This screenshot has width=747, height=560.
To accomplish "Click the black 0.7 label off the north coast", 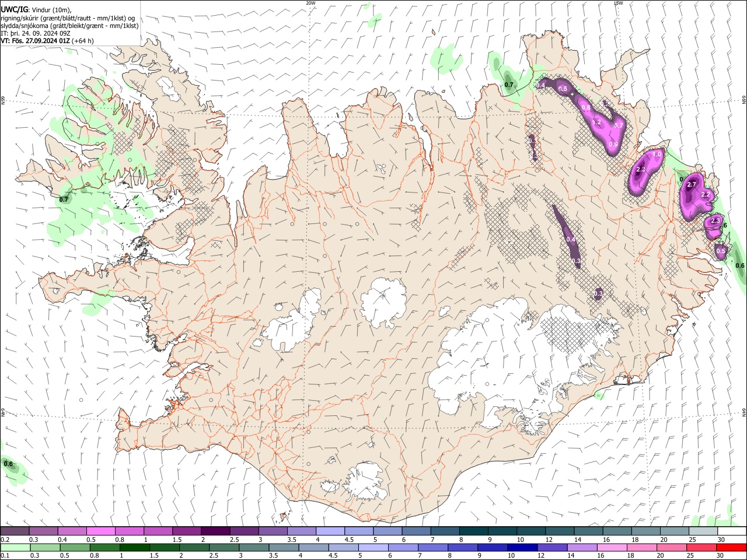I will point(509,85).
